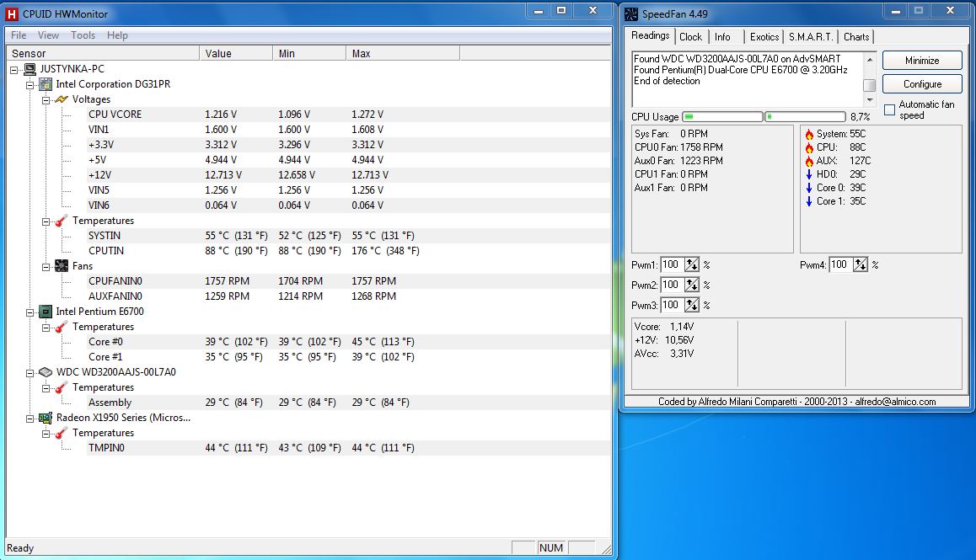Viewport: 976px width, 560px height.
Task: Open the View menu in HWMonitor
Action: tap(48, 35)
